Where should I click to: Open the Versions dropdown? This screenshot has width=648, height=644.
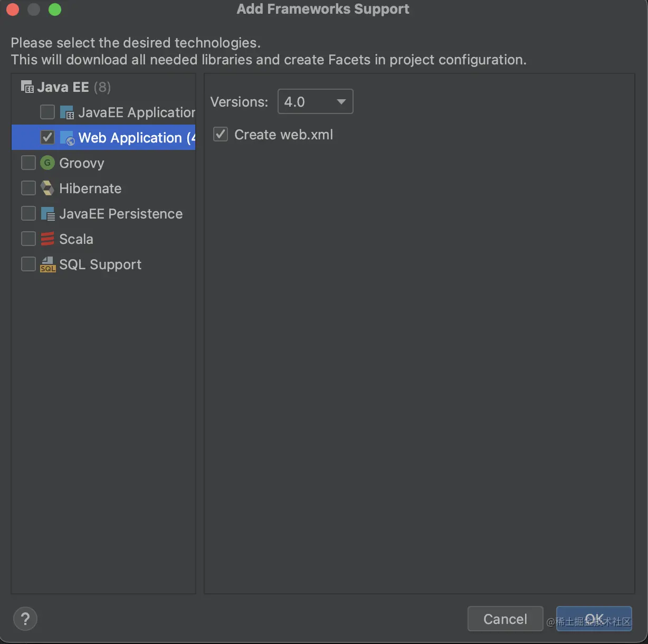(x=315, y=101)
